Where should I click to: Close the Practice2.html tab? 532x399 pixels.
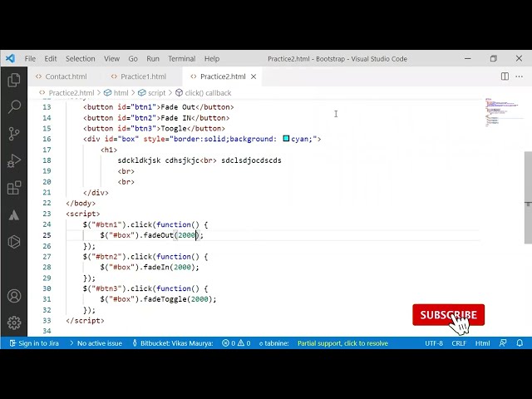click(x=254, y=76)
